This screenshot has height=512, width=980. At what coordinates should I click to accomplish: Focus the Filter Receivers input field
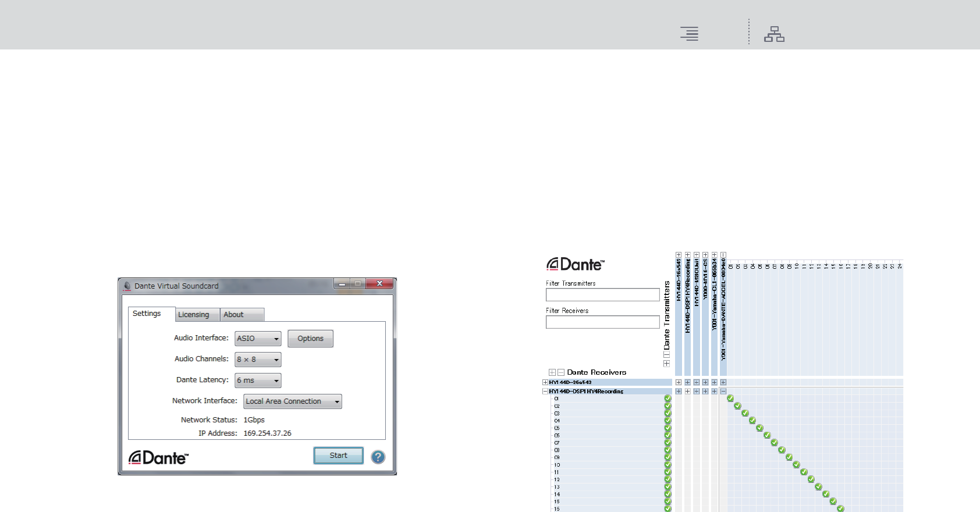click(x=603, y=322)
